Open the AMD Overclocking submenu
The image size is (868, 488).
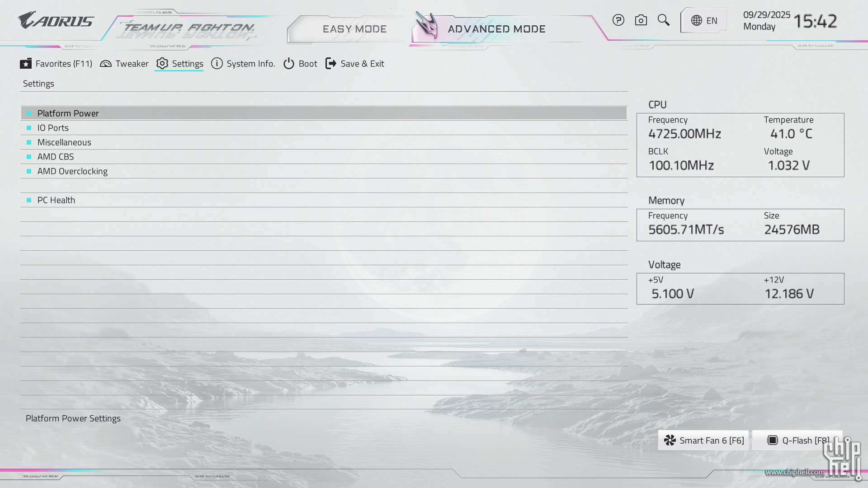72,171
